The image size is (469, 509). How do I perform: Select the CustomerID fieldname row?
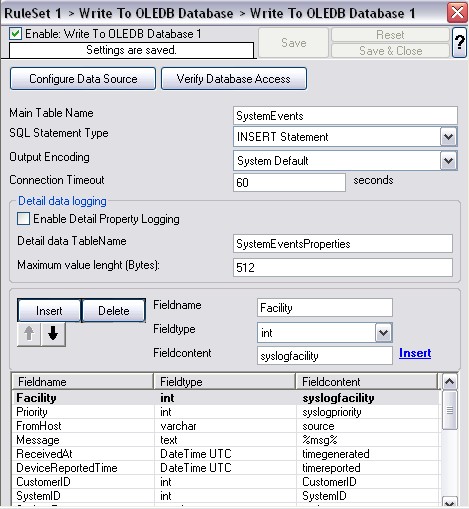pyautogui.click(x=226, y=482)
